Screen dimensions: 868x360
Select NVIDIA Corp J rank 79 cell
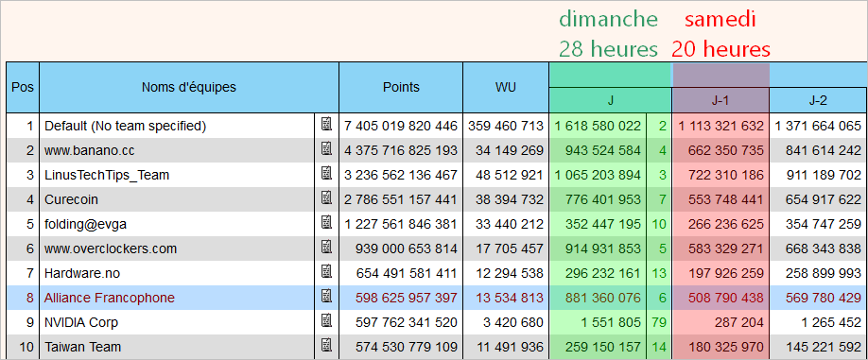pyautogui.click(x=659, y=322)
